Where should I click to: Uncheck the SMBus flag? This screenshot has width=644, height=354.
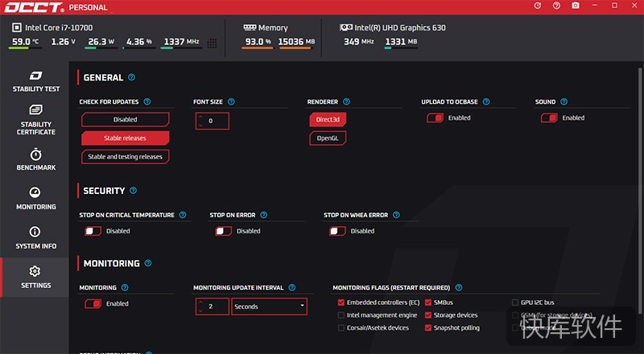point(428,303)
